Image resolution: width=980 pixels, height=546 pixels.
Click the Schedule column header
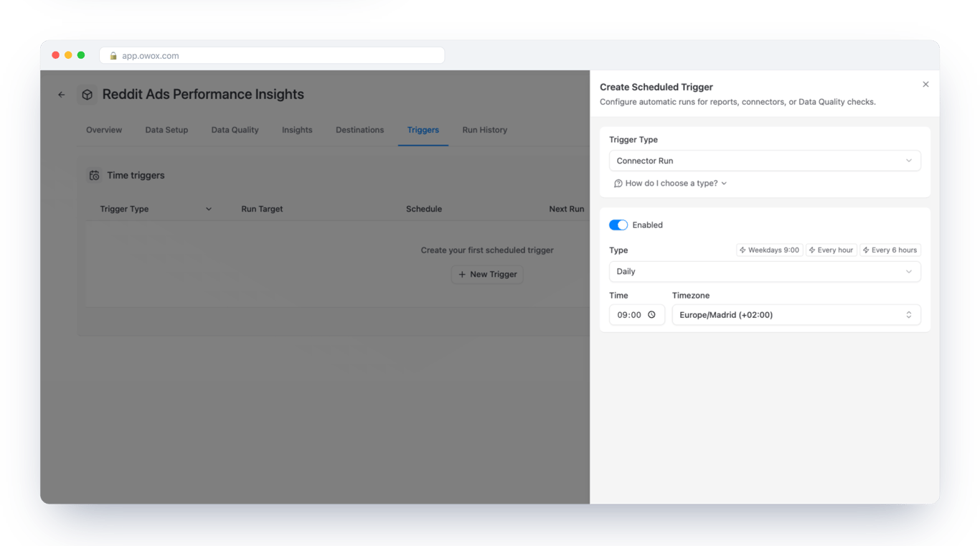pos(424,210)
